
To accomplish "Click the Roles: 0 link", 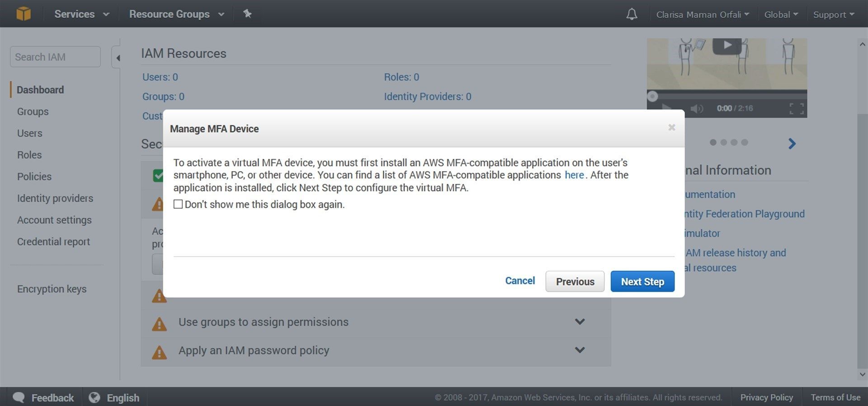I will click(401, 77).
